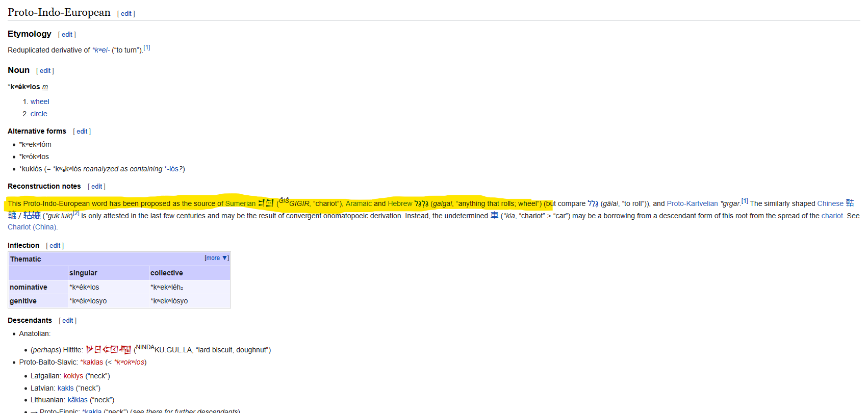Screen dimensions: 868x413
Task: Select the genitive collective *kʷekʷlósyo cell
Action: [x=189, y=301]
